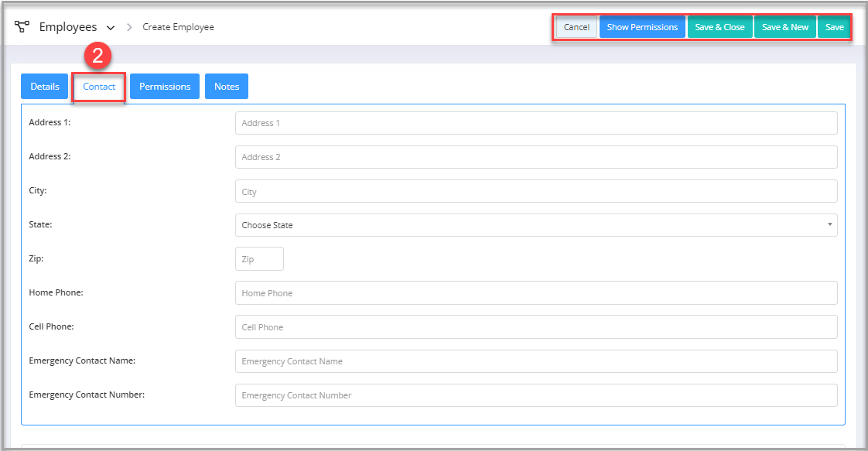Go to the Notes tab

227,87
